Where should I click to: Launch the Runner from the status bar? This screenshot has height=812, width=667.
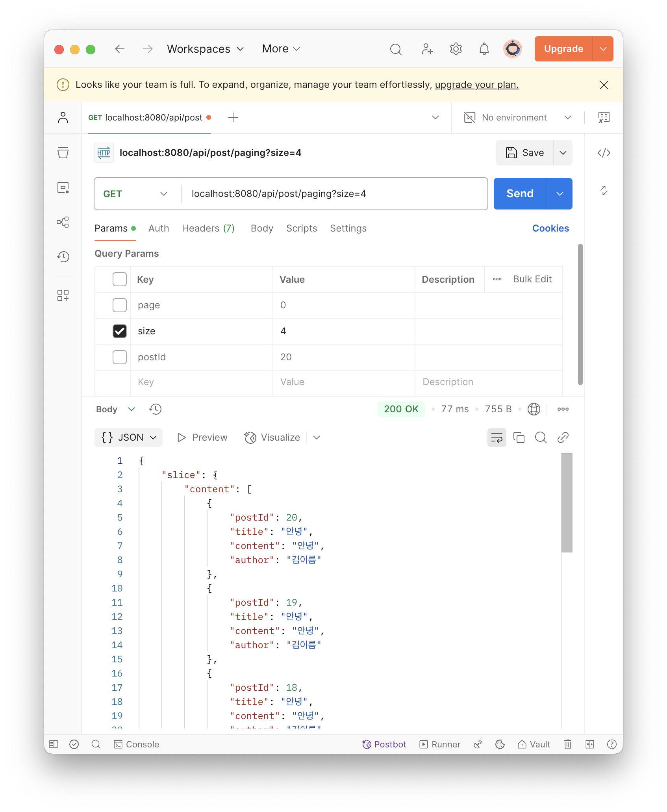click(440, 744)
